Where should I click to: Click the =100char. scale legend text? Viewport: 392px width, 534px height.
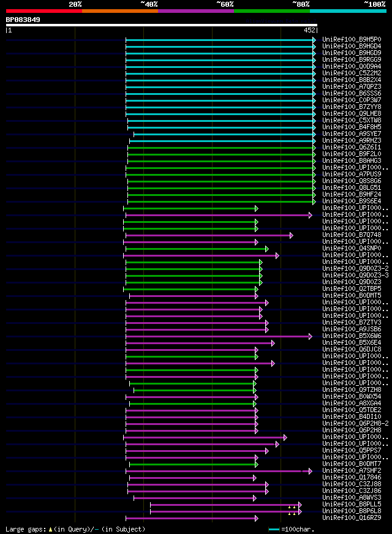coord(298,530)
